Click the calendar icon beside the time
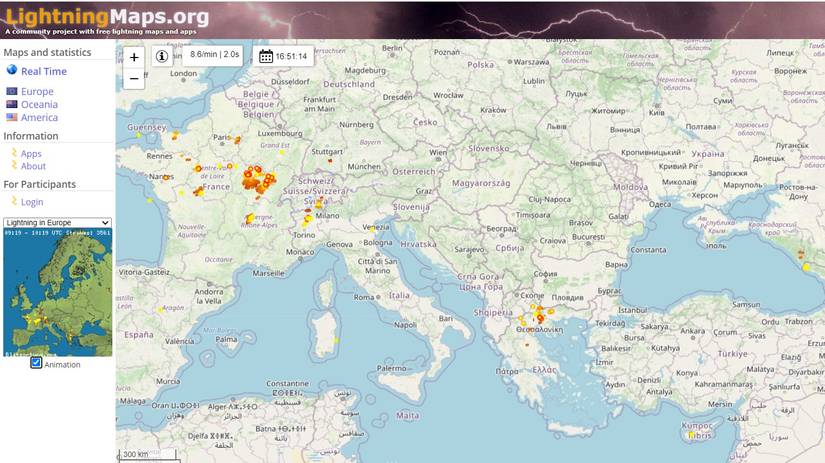825x463 pixels. click(x=266, y=56)
